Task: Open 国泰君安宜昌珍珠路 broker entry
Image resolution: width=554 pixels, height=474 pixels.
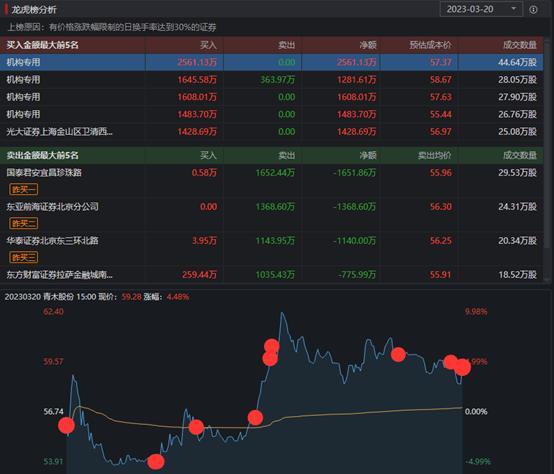Action: (x=44, y=172)
